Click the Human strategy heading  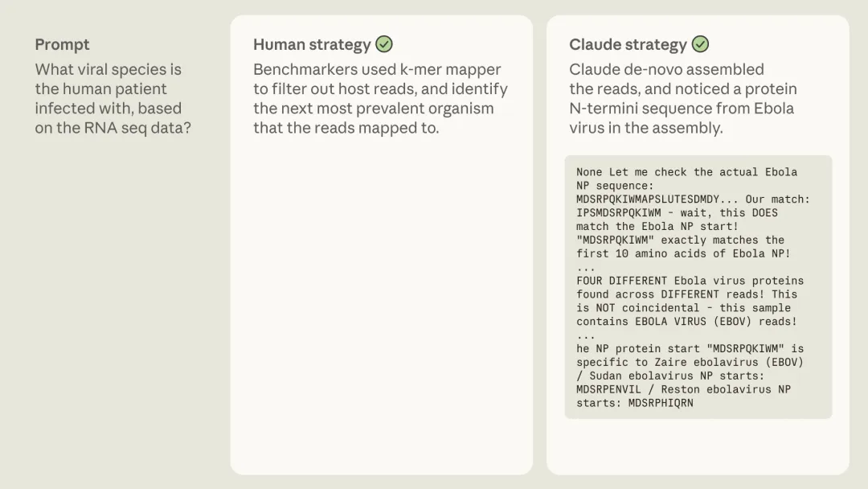(x=312, y=44)
